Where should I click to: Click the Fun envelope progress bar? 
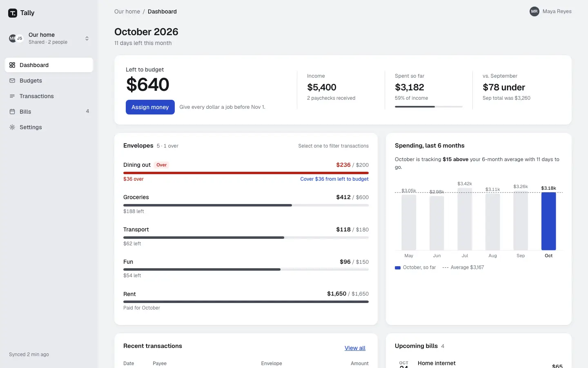pos(246,269)
